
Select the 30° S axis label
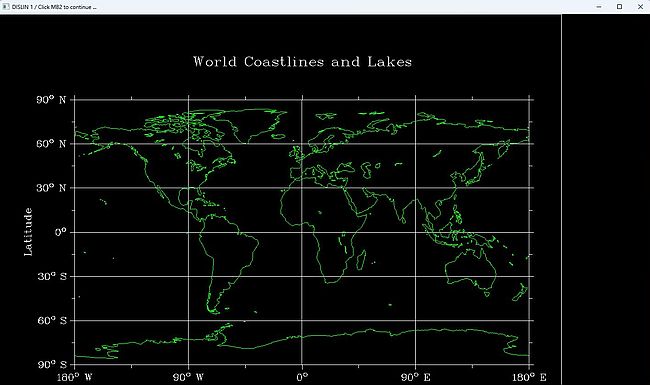click(52, 276)
